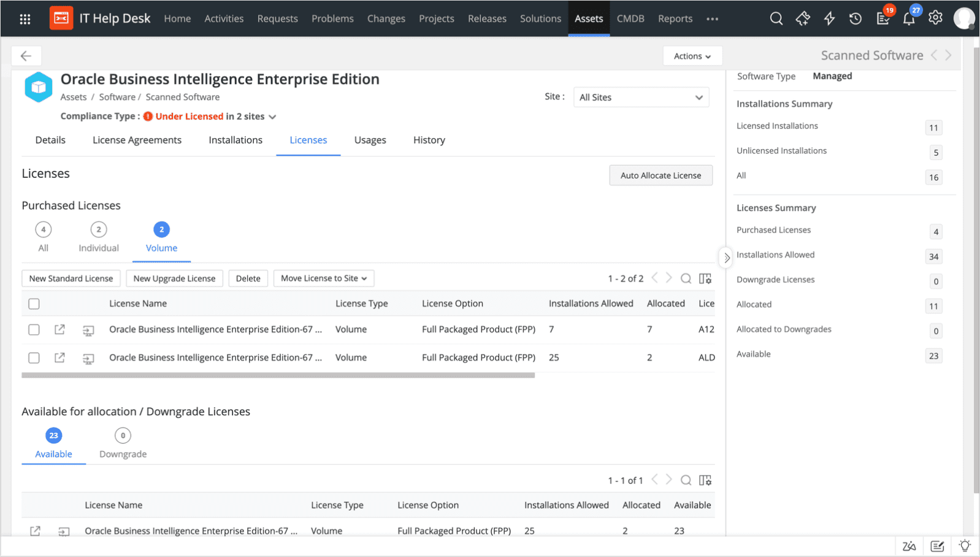Open column chooser for Purchased Licenses table

(705, 278)
